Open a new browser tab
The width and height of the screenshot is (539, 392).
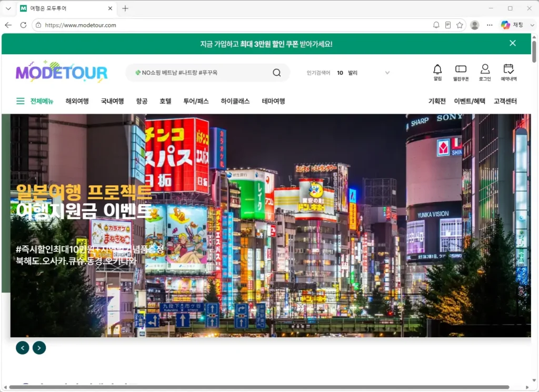click(x=125, y=8)
